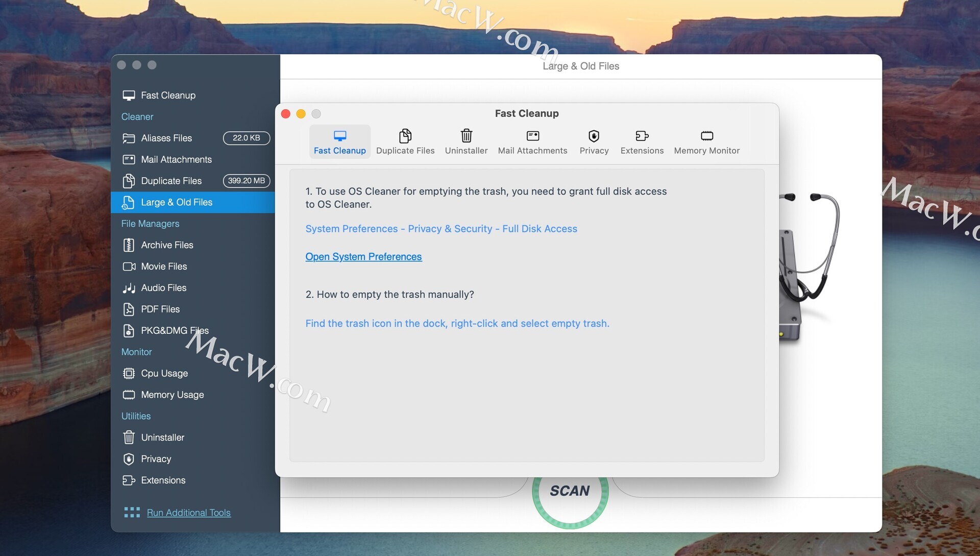980x556 pixels.
Task: Click the Mail Attachments toolbar icon
Action: [533, 136]
